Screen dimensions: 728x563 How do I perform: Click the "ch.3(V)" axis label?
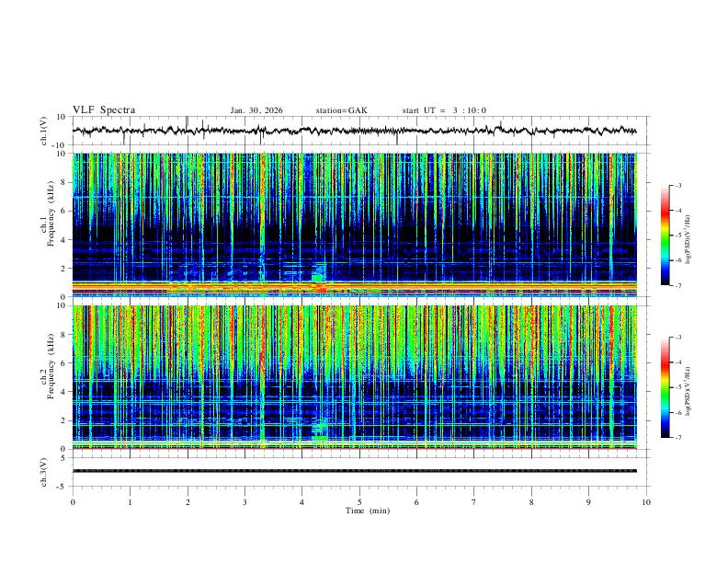coord(44,472)
